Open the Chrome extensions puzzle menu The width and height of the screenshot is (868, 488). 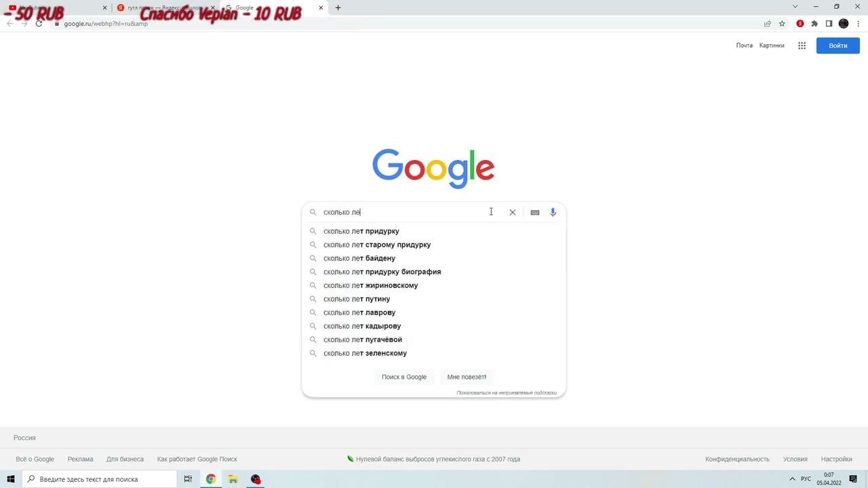(x=814, y=24)
